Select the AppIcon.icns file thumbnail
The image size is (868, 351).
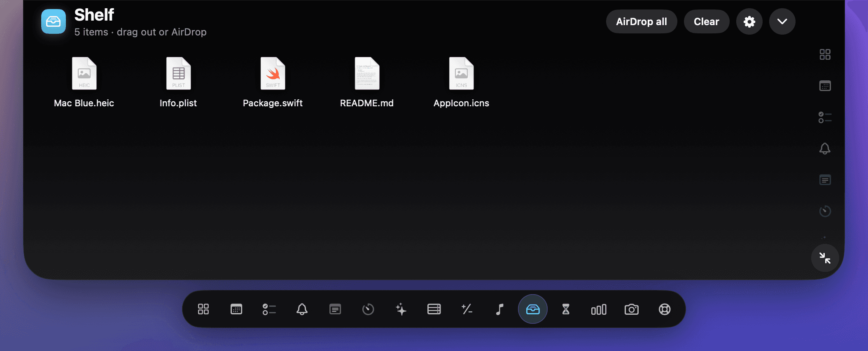[x=461, y=73]
